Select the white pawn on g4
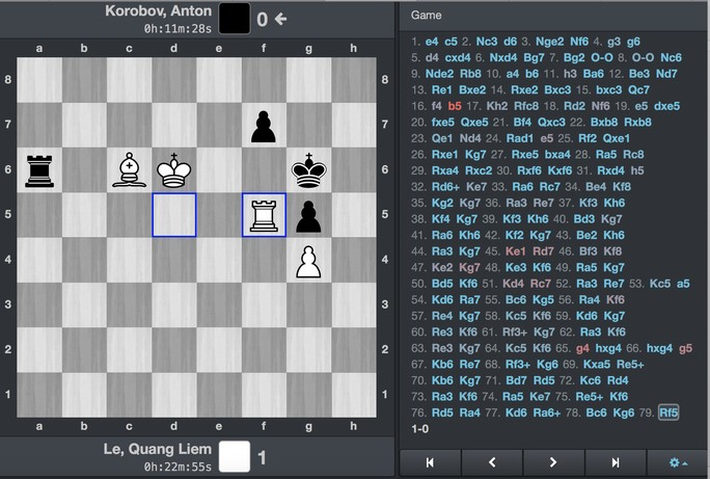This screenshot has width=710, height=479. (309, 260)
